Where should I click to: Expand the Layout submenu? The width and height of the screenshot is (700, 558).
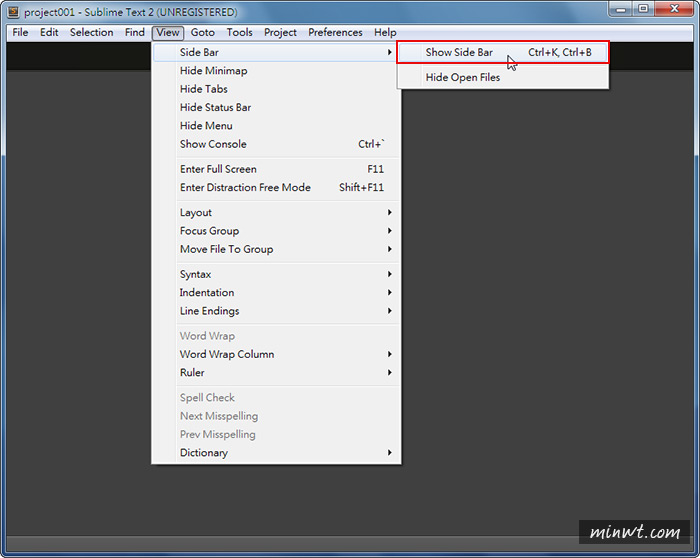point(275,212)
